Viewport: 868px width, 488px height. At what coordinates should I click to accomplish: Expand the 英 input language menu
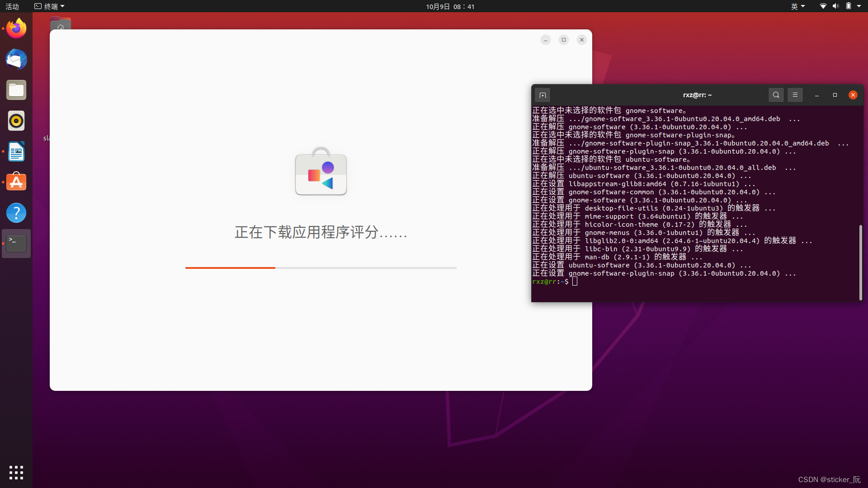tap(797, 6)
